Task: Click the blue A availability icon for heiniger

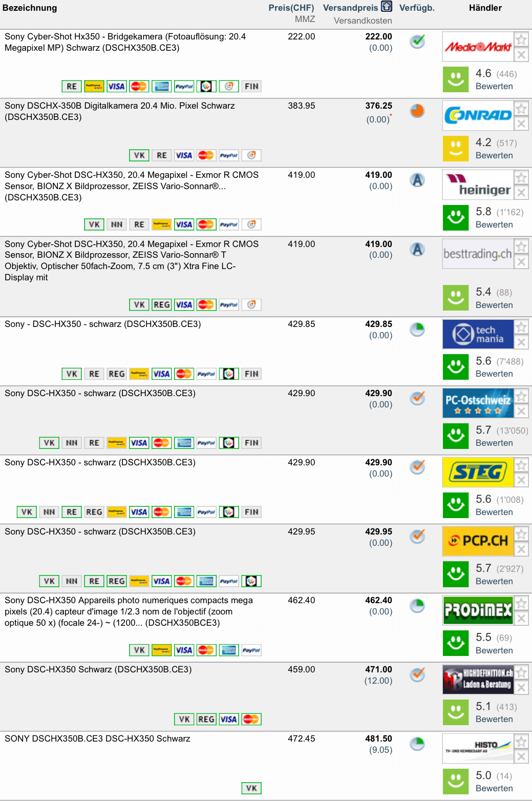Action: (417, 180)
